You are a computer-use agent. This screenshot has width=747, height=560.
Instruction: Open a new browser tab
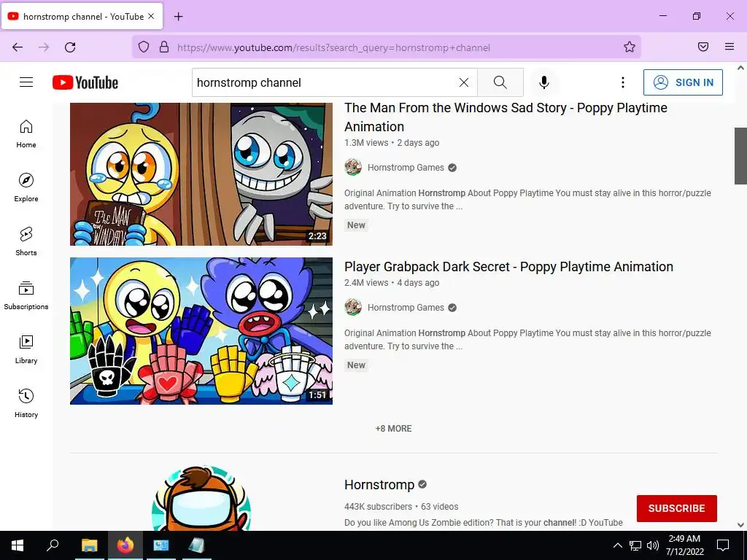pyautogui.click(x=178, y=17)
